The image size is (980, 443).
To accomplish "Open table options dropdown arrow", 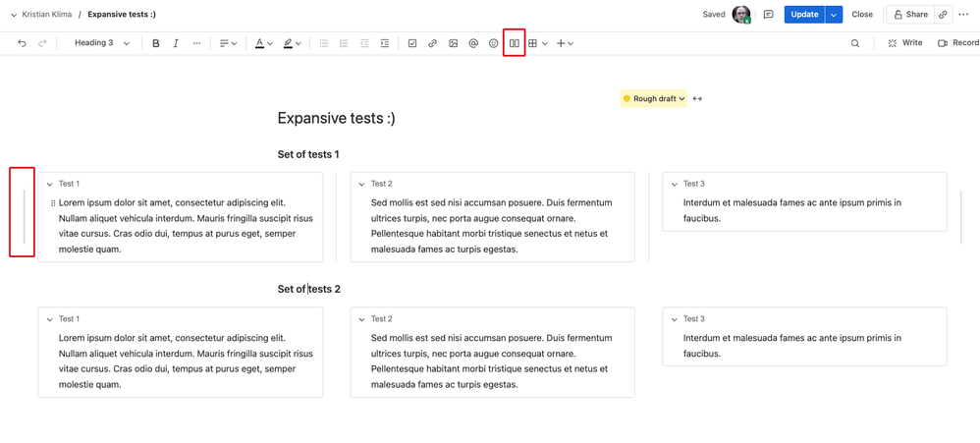I will coord(545,43).
